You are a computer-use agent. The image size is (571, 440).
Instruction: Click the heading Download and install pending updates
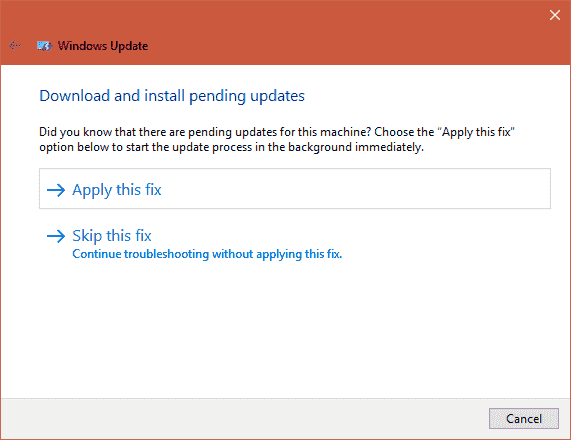[172, 96]
